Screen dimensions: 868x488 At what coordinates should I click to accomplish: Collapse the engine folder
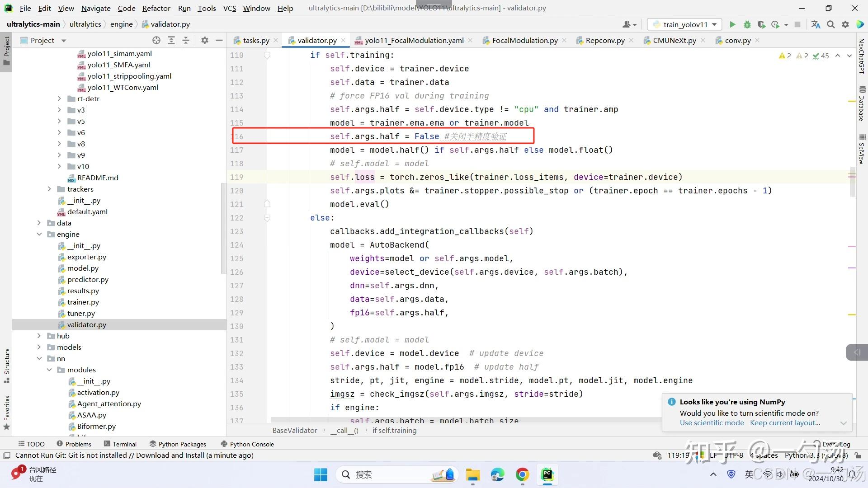coord(39,234)
